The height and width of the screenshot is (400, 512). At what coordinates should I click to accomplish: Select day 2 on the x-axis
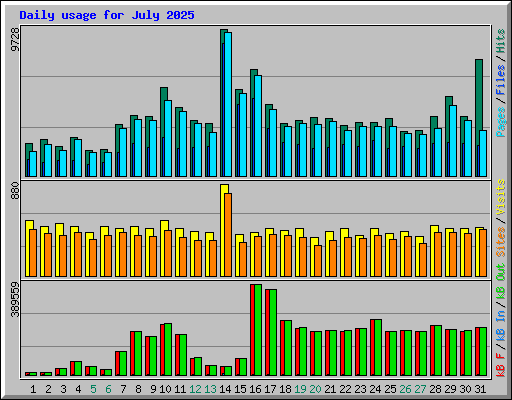(48, 389)
